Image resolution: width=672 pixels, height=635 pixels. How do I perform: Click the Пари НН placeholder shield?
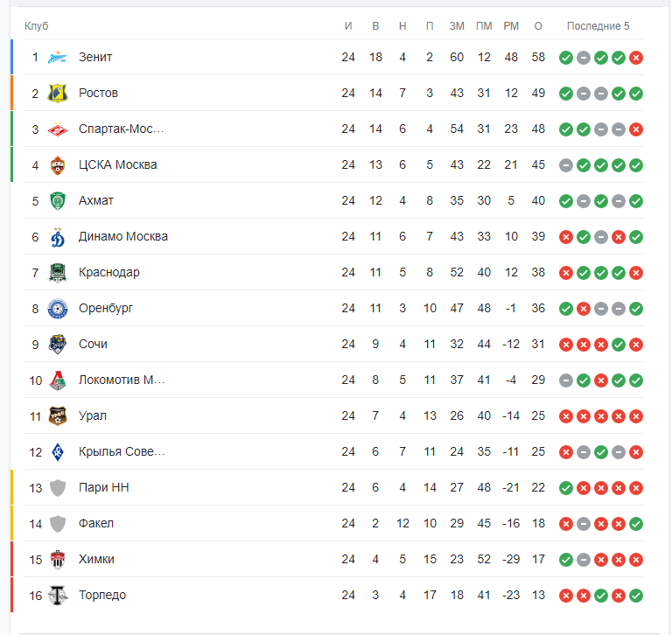coord(58,488)
